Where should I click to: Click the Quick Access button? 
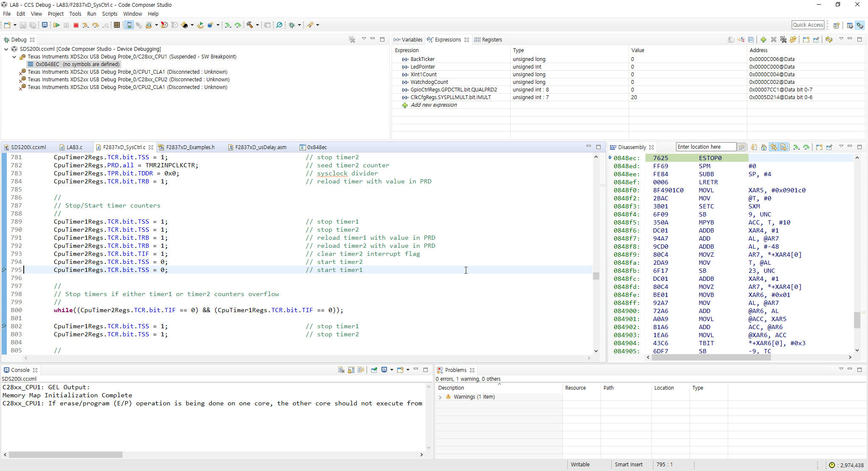(808, 25)
